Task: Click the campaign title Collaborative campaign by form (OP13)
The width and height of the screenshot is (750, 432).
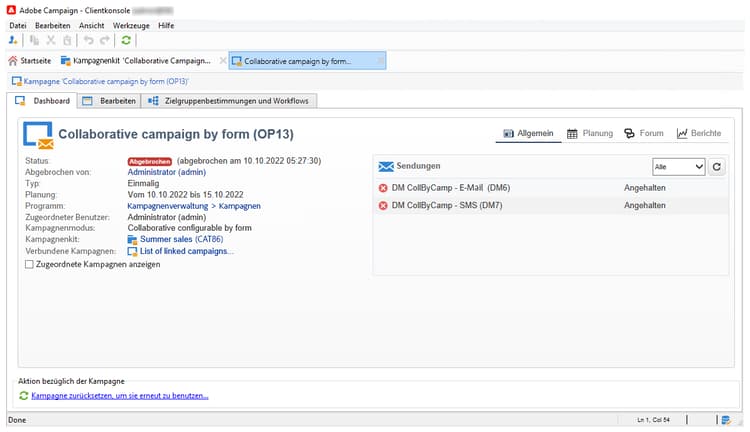Action: pyautogui.click(x=176, y=134)
